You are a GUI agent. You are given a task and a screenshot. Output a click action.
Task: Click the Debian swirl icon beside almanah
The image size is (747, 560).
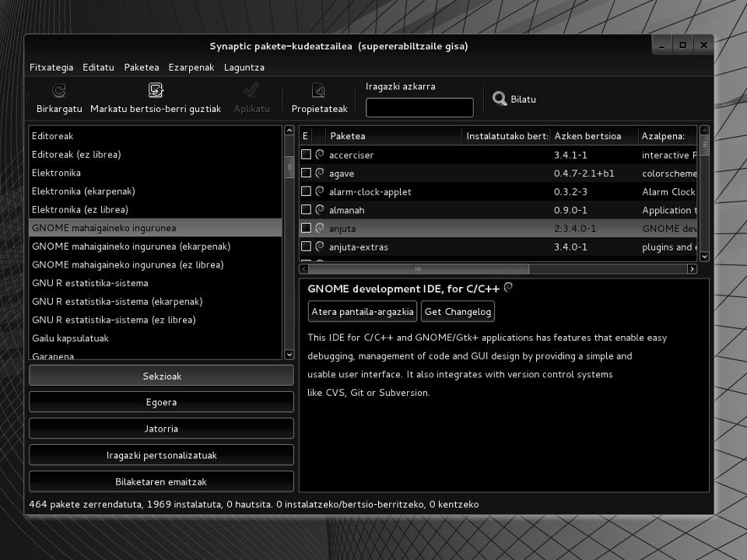(x=320, y=209)
